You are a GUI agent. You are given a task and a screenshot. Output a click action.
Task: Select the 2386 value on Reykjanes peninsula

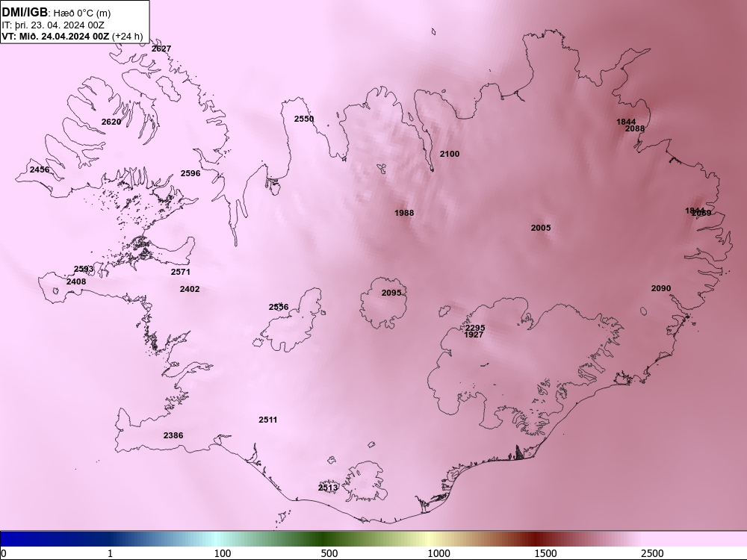coord(173,436)
